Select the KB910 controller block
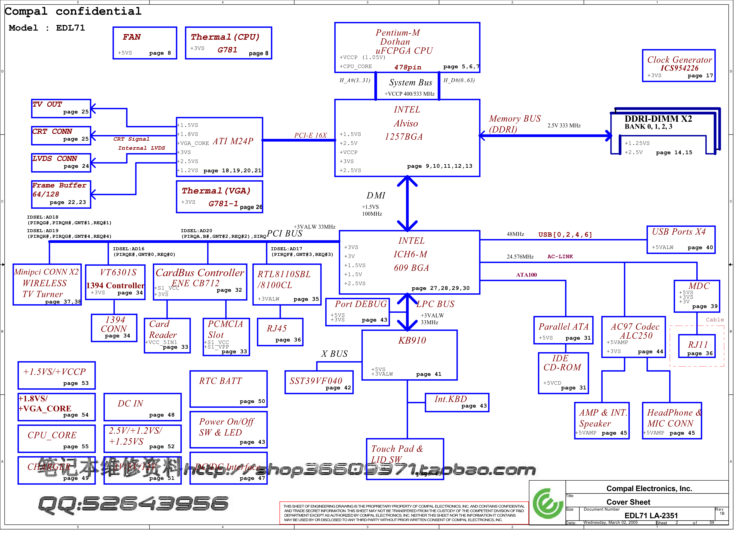Viewport: 756px width, 534px height. 409,355
